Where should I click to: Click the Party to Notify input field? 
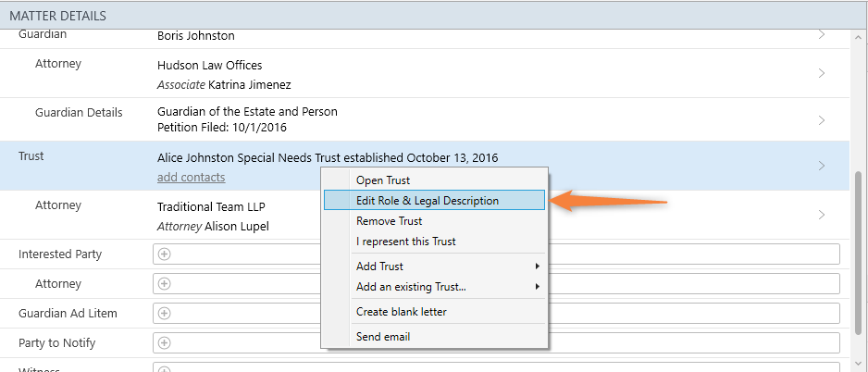pos(497,342)
